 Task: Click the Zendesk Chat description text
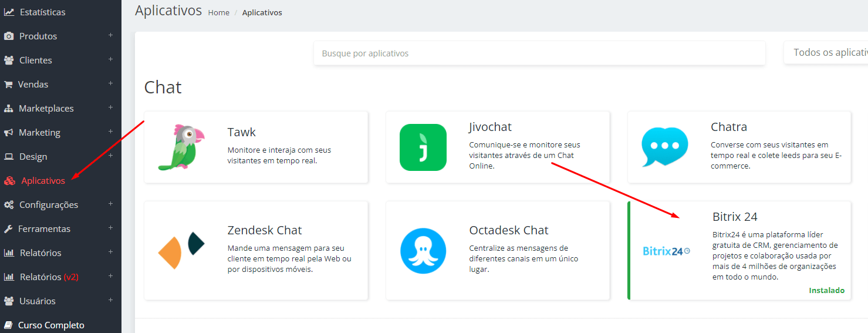point(289,259)
